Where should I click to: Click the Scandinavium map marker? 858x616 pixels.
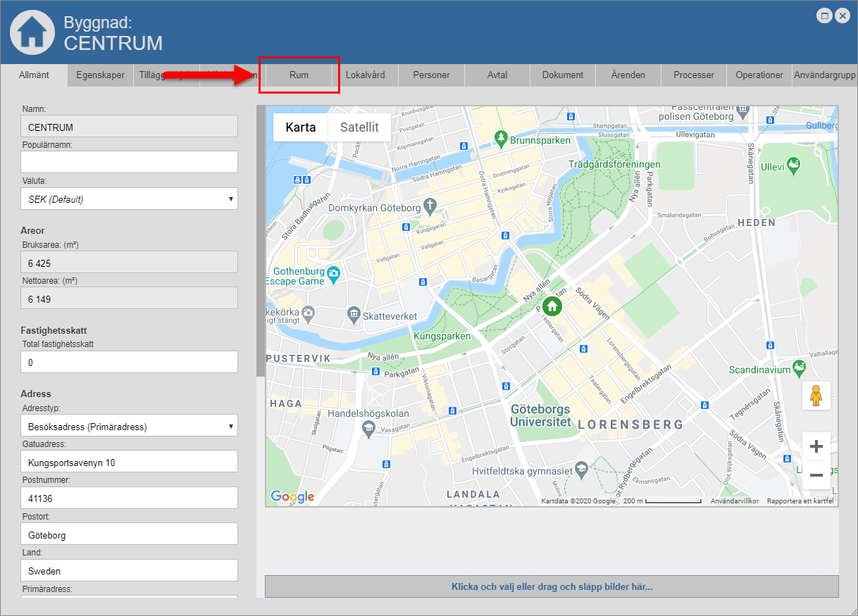pyautogui.click(x=799, y=366)
